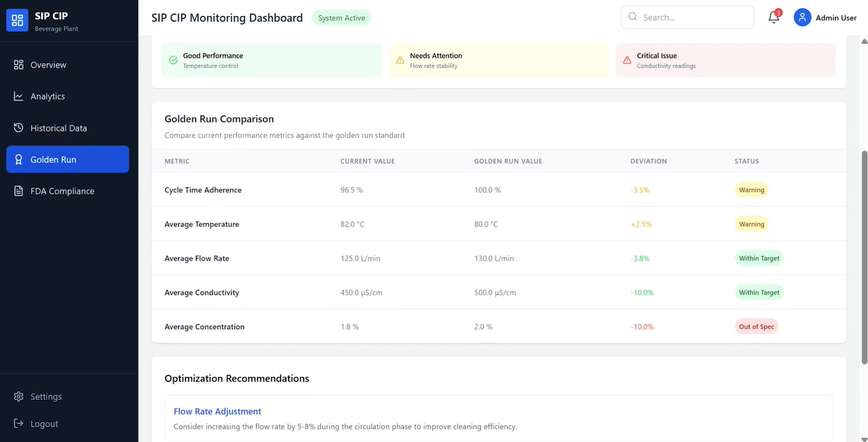Screen dimensions: 868x442
Task: Click the Logout arrow icon
Action: pyautogui.click(x=19, y=424)
